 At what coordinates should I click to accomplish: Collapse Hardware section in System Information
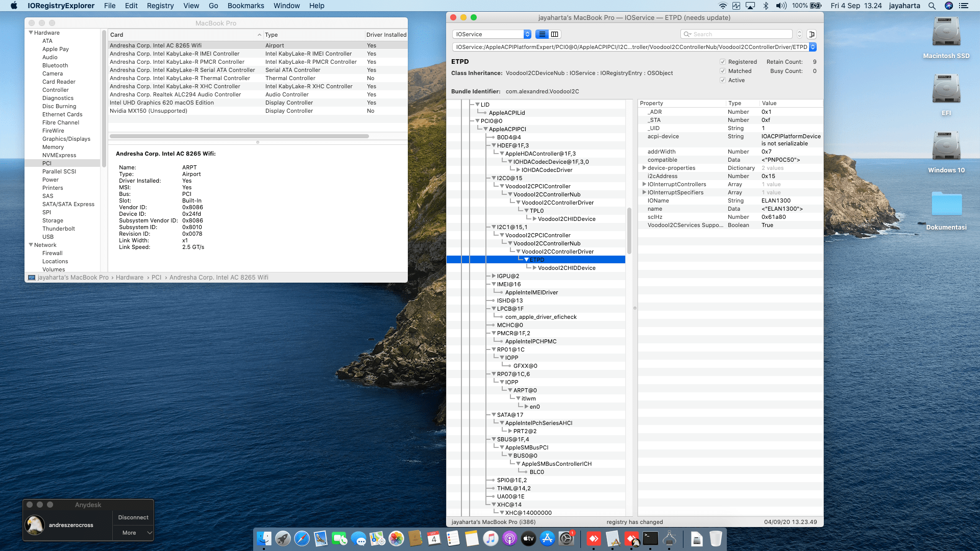tap(31, 33)
